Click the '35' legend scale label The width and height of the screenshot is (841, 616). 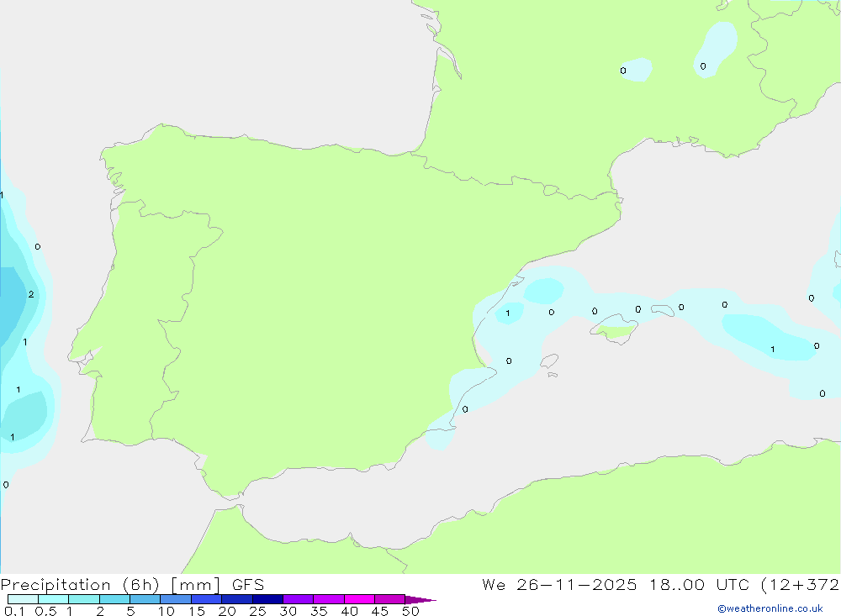click(319, 611)
